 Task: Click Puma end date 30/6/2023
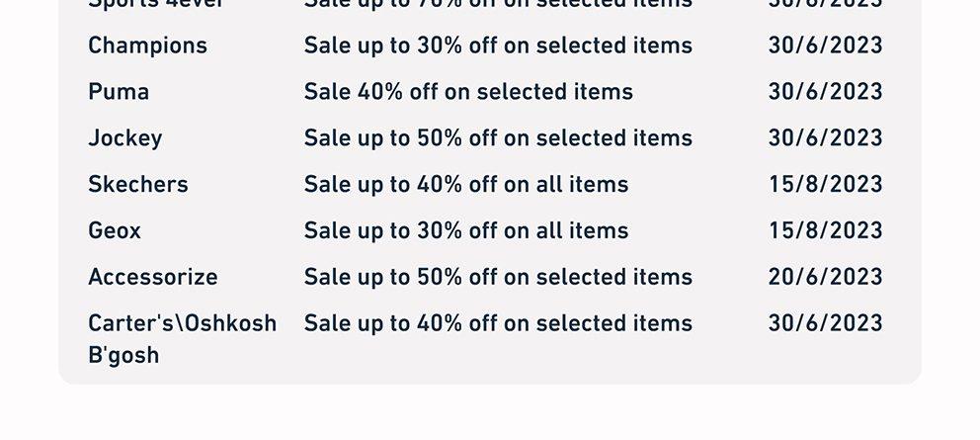826,92
